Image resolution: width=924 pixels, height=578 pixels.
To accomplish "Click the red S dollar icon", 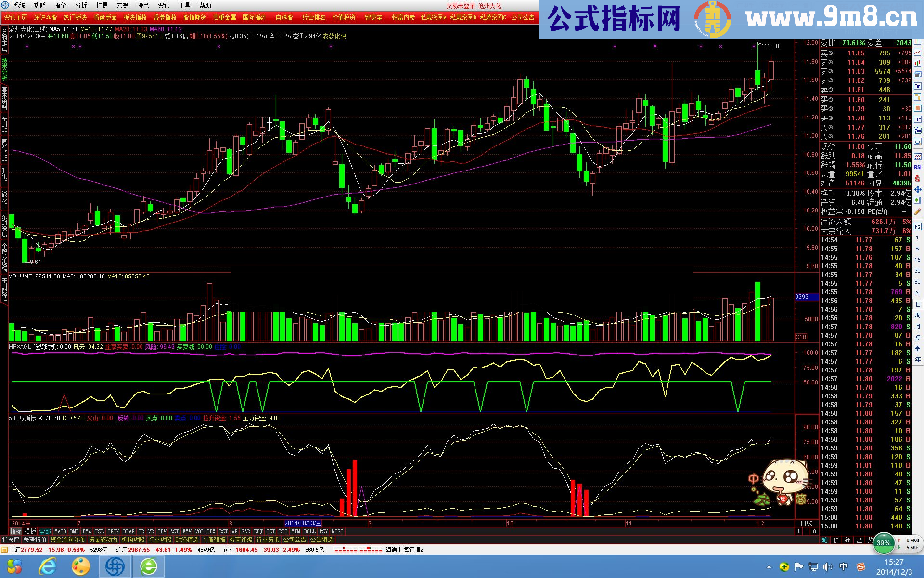I will (918, 179).
